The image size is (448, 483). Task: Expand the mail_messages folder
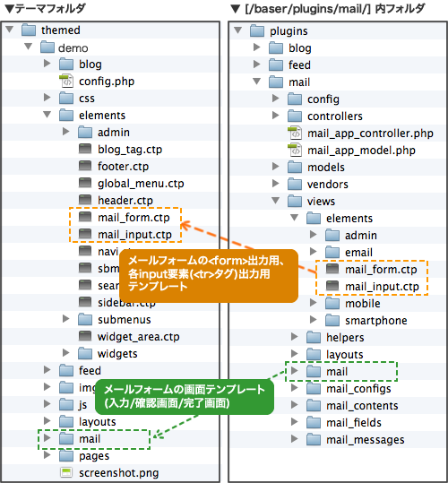(x=295, y=439)
